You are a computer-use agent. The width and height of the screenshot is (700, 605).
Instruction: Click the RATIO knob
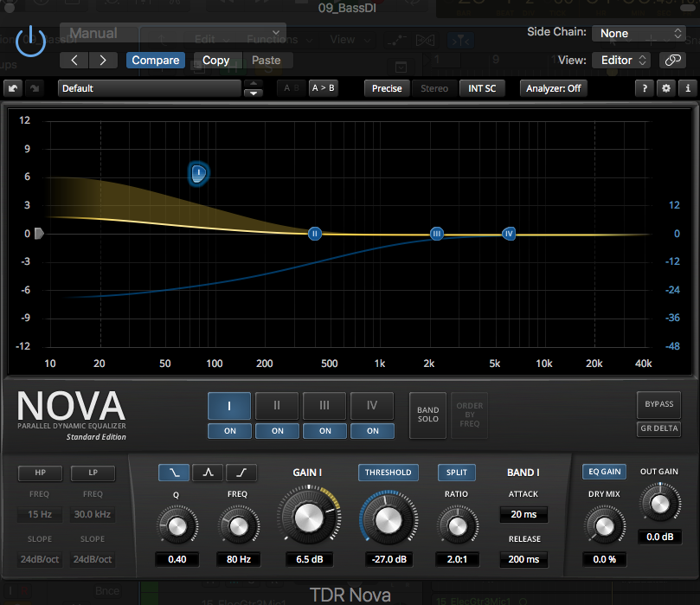click(457, 526)
